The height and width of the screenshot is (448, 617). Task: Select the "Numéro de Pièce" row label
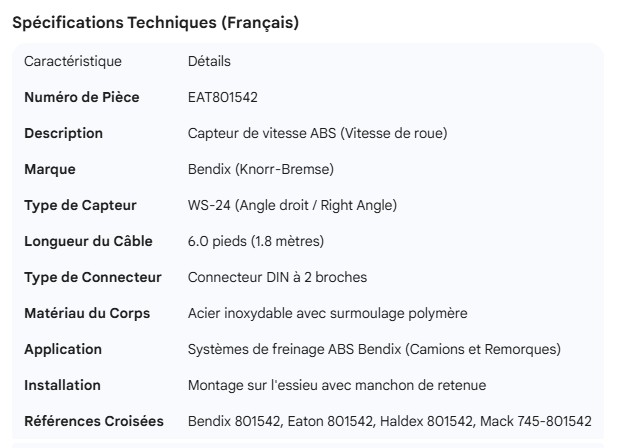tap(82, 97)
